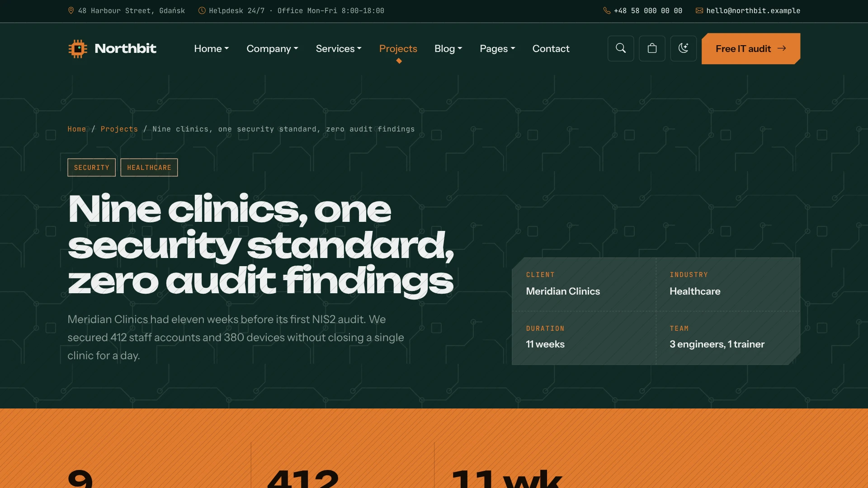
Task: Click the location pin icon beside Harbour Street
Action: coord(71,10)
